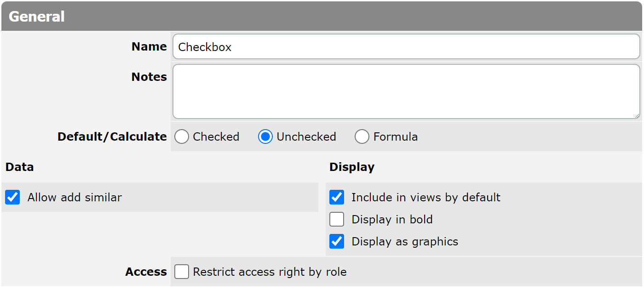The width and height of the screenshot is (644, 290).
Task: Select the Formula radio button
Action: coord(362,136)
